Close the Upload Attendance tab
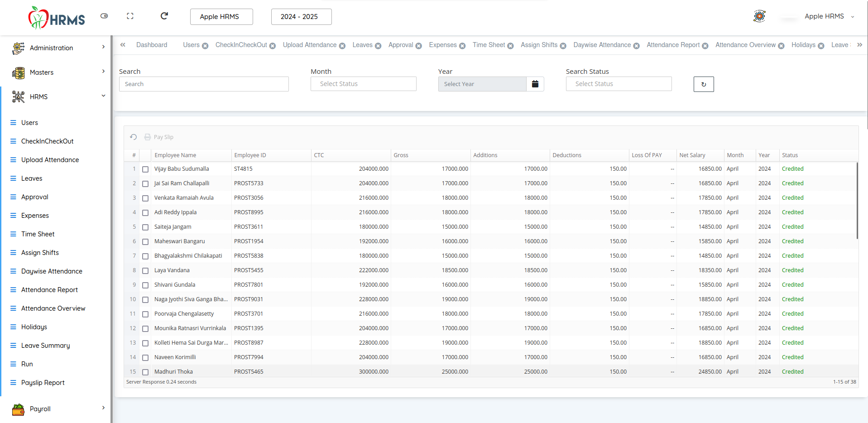 342,46
